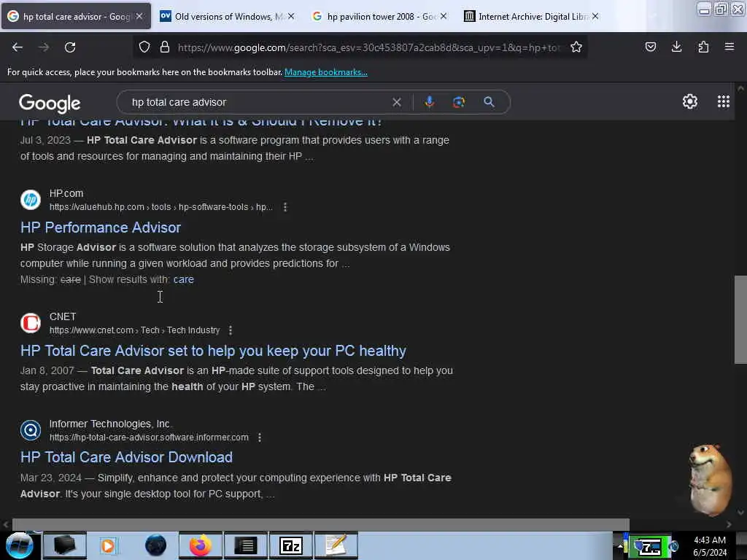The height and width of the screenshot is (560, 747).
Task: Open CNET HP Total Care Advisor article
Action: pos(213,351)
